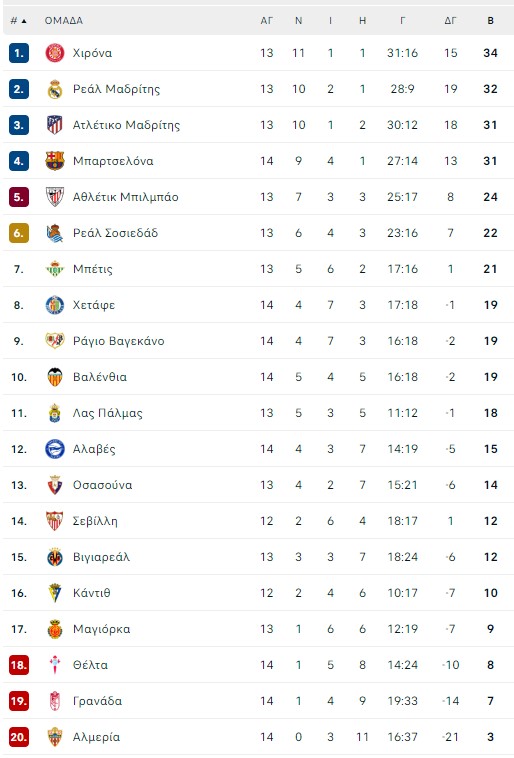Open the Ράγιο Βαγεκάνο team page
This screenshot has height=758, width=514.
[118, 341]
